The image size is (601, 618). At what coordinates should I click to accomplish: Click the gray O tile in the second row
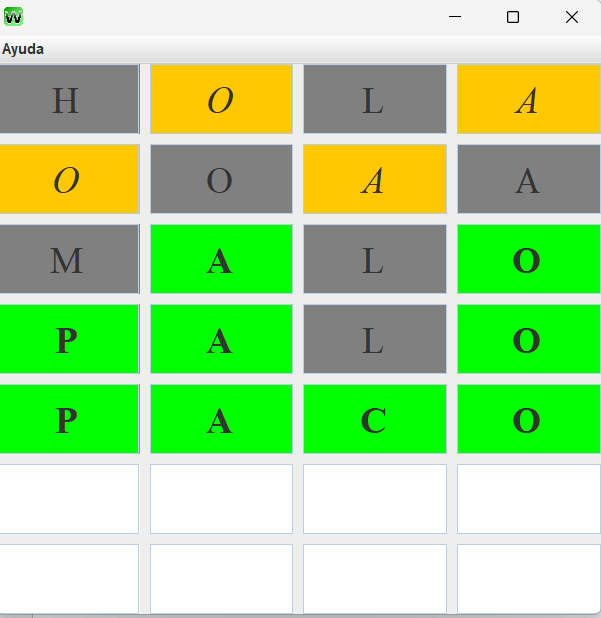click(x=221, y=179)
